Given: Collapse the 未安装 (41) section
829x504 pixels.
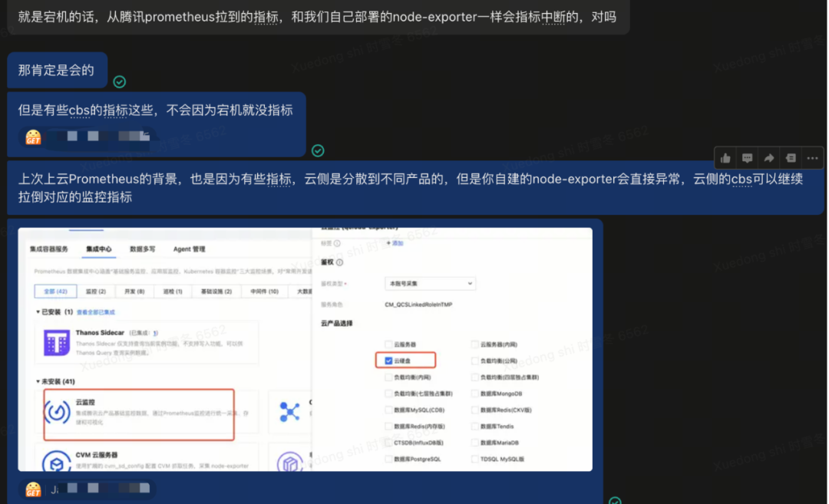Looking at the screenshot, I should (38, 381).
